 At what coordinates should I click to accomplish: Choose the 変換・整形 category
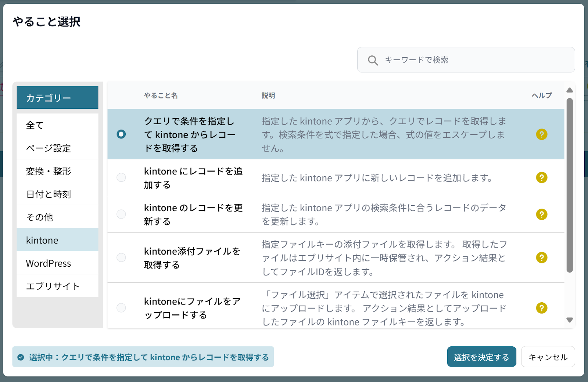[x=57, y=171]
